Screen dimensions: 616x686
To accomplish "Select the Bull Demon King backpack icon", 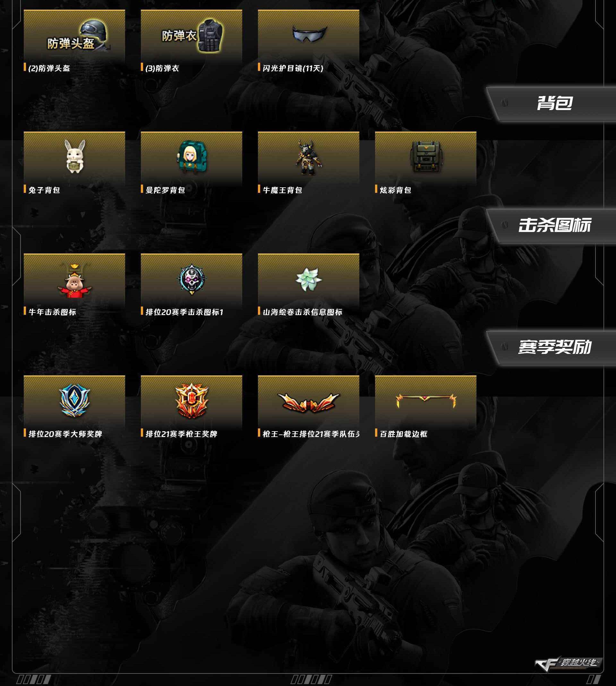I will [x=309, y=157].
